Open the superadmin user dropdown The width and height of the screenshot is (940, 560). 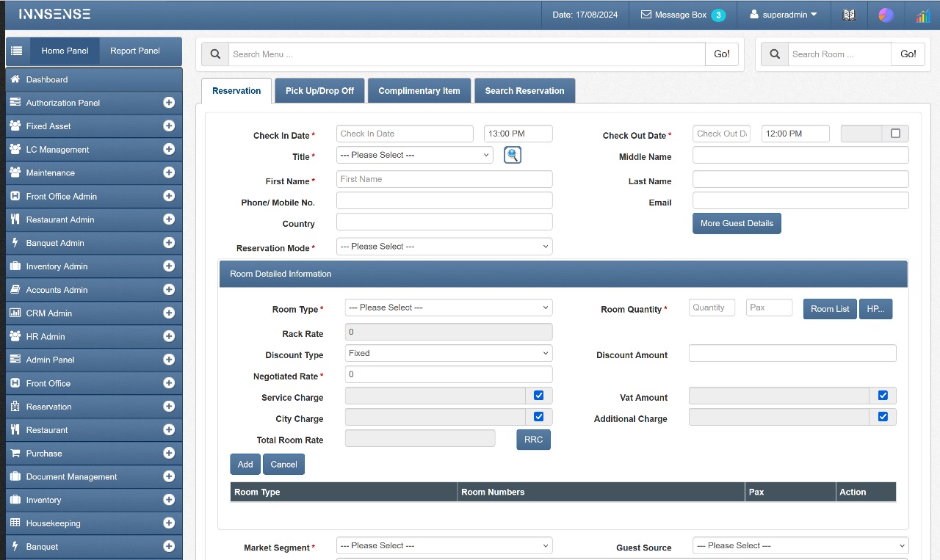783,15
